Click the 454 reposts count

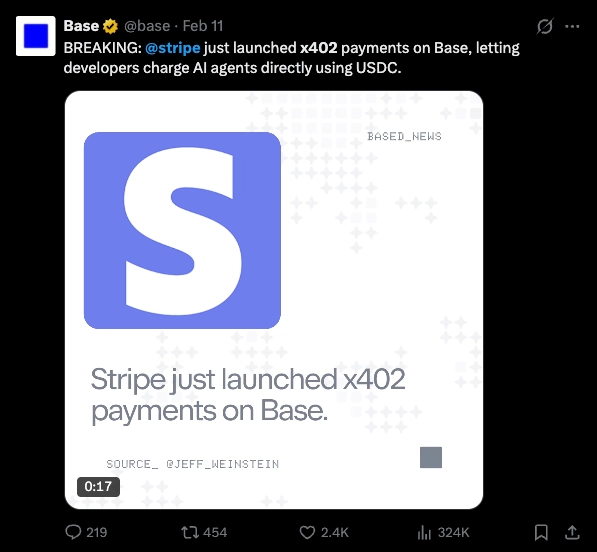pos(215,532)
